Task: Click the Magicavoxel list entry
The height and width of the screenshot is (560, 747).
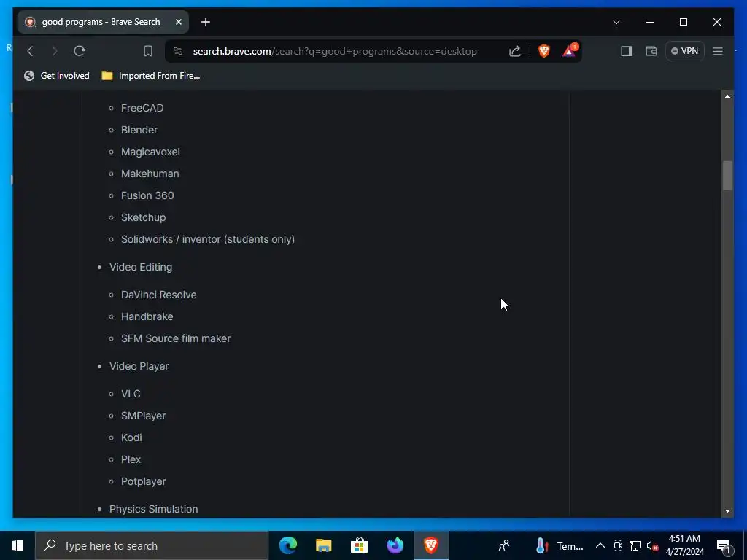Action: pos(150,152)
